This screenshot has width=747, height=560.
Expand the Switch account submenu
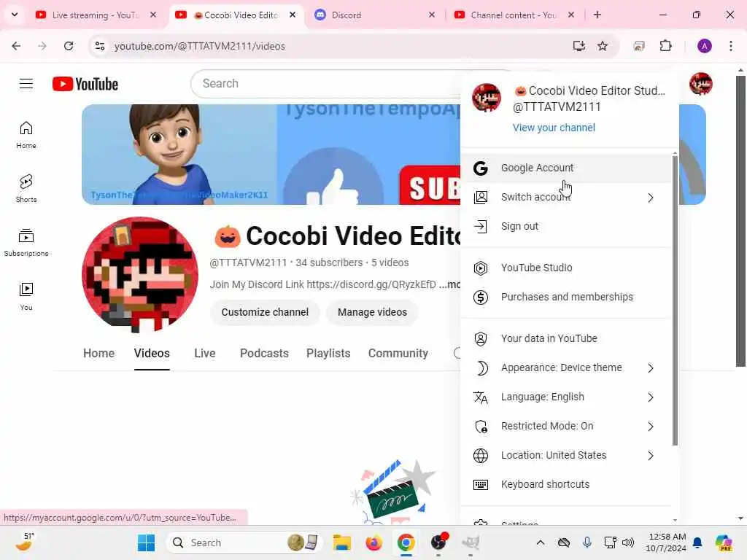tap(651, 198)
